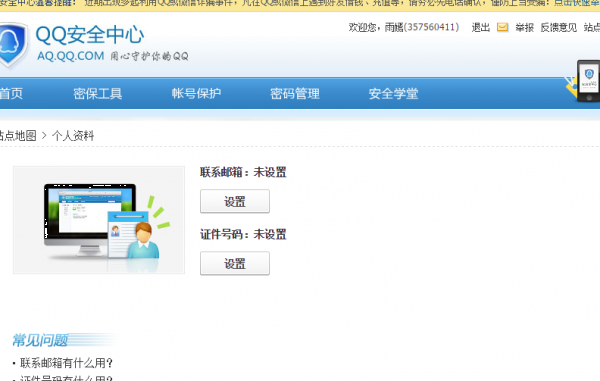The image size is (600, 381).
Task: Click username 雨嫣(357560411)
Action: coord(422,27)
